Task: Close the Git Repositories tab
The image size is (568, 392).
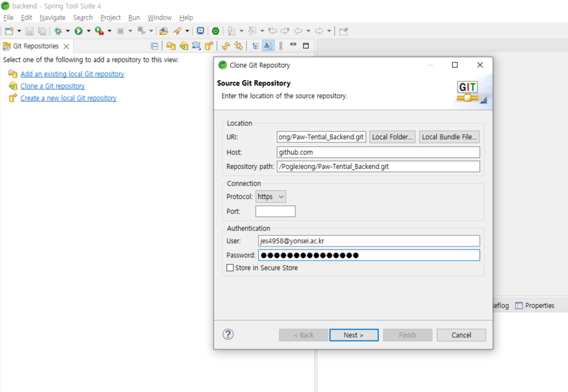Action: coord(66,47)
